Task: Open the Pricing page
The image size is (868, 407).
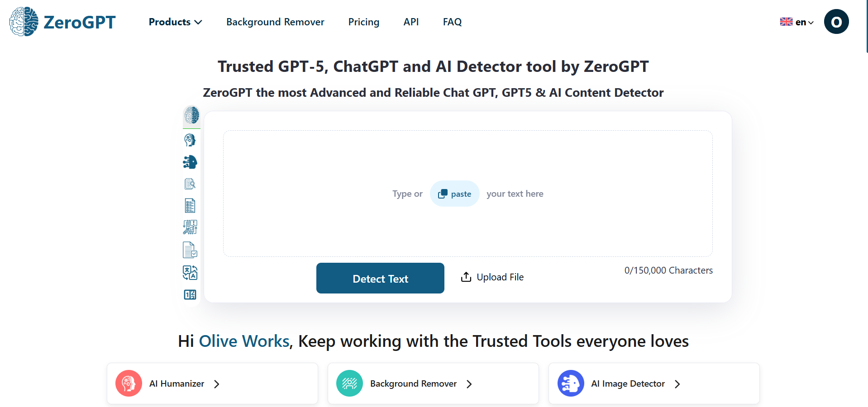Action: click(x=363, y=22)
